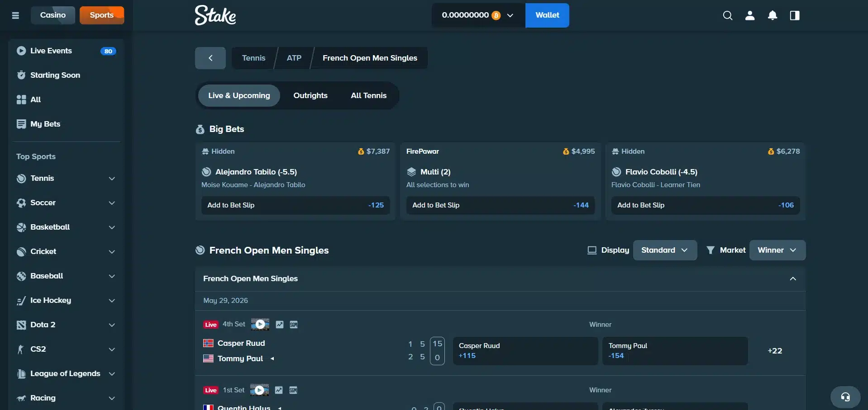Click the Starting Soon stopwatch icon
The height and width of the screenshot is (410, 868).
click(21, 75)
